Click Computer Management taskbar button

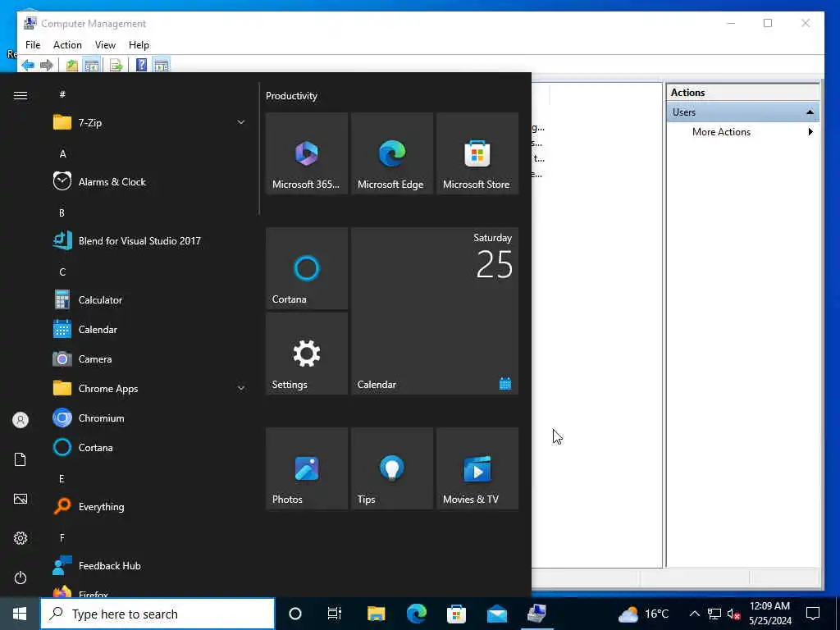pos(536,614)
